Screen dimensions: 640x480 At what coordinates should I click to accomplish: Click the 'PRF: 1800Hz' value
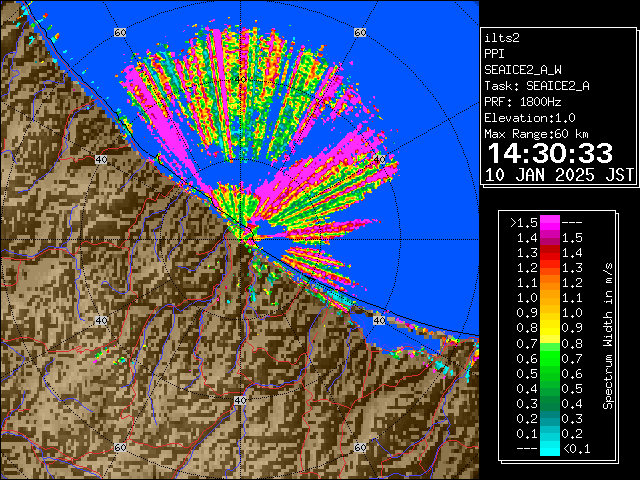coord(523,102)
